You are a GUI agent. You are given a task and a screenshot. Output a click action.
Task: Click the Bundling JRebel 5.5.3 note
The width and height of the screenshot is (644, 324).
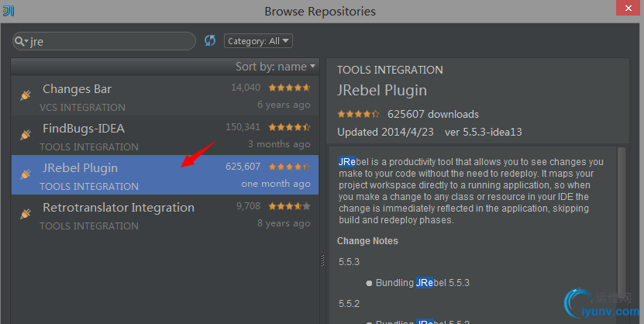point(422,283)
